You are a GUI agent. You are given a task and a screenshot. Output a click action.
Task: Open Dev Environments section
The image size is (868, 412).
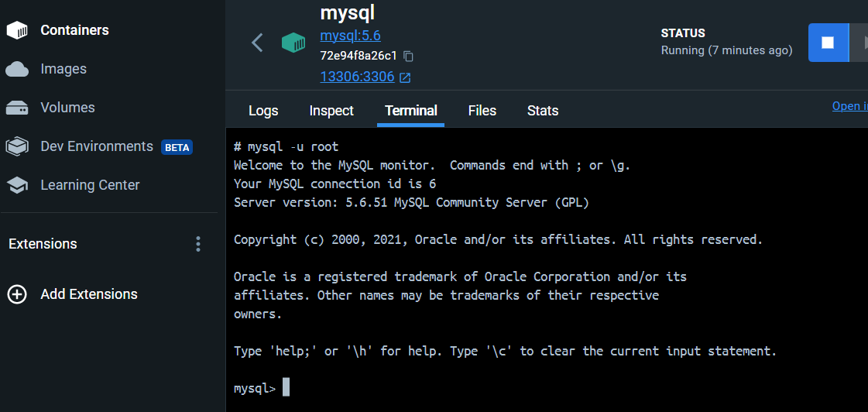tap(97, 146)
